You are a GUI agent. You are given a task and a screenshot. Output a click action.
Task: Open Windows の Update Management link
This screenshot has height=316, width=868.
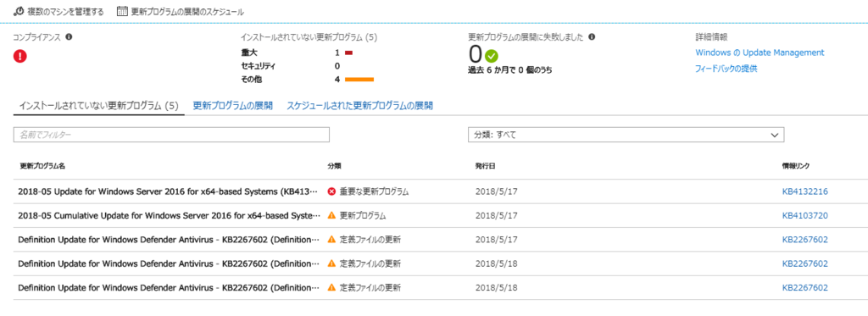coord(759,53)
